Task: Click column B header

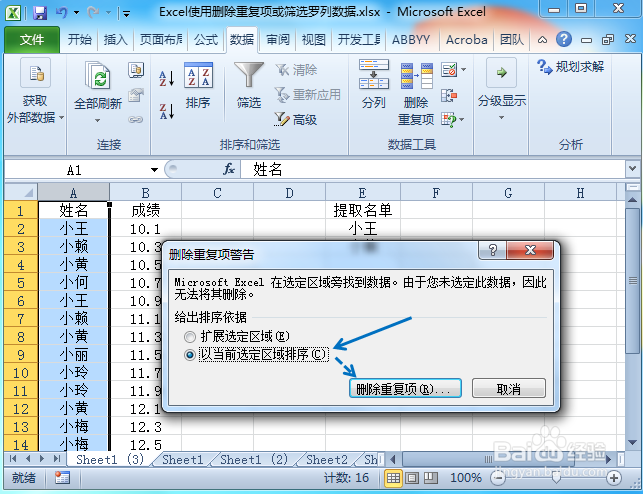Action: click(146, 192)
